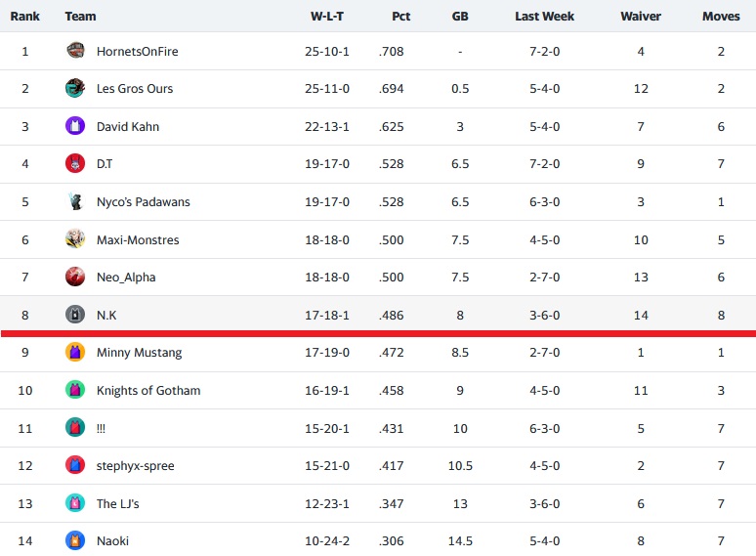Image resolution: width=756 pixels, height=556 pixels.
Task: Click the Last Week column header
Action: click(x=544, y=17)
